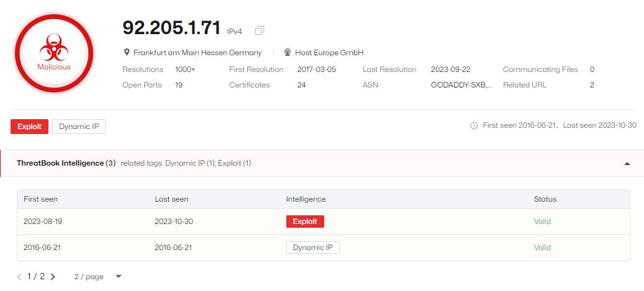This screenshot has height=291, width=644.
Task: Click the Certificates value 24
Action: (301, 85)
